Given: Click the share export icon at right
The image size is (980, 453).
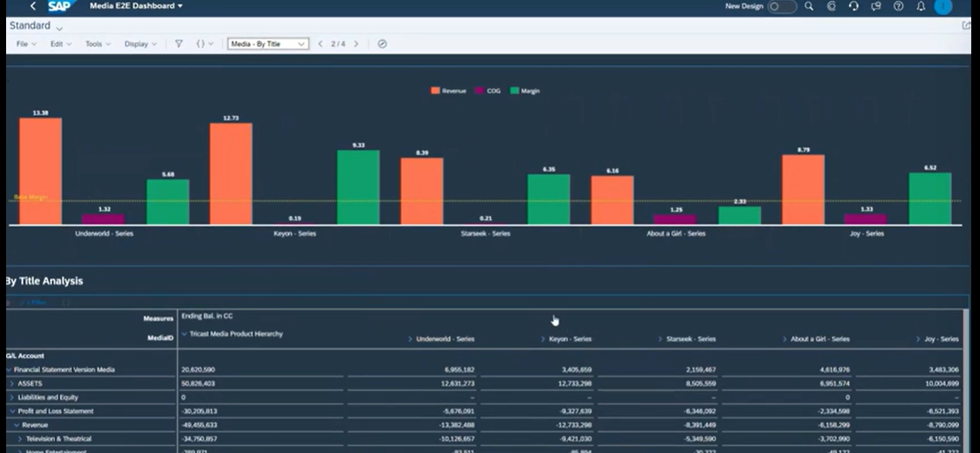Looking at the screenshot, I should click(966, 26).
